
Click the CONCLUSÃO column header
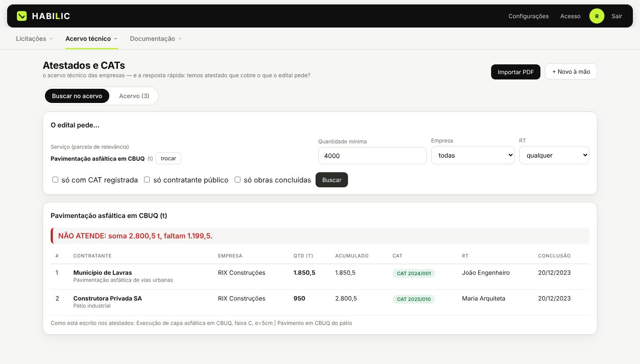[554, 256]
